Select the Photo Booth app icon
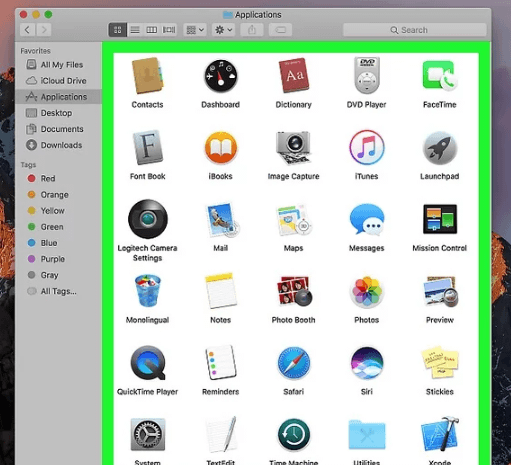 (294, 291)
